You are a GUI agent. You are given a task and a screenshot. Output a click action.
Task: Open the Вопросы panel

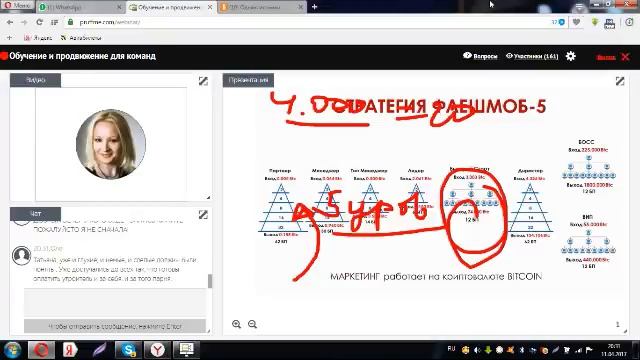click(x=480, y=56)
